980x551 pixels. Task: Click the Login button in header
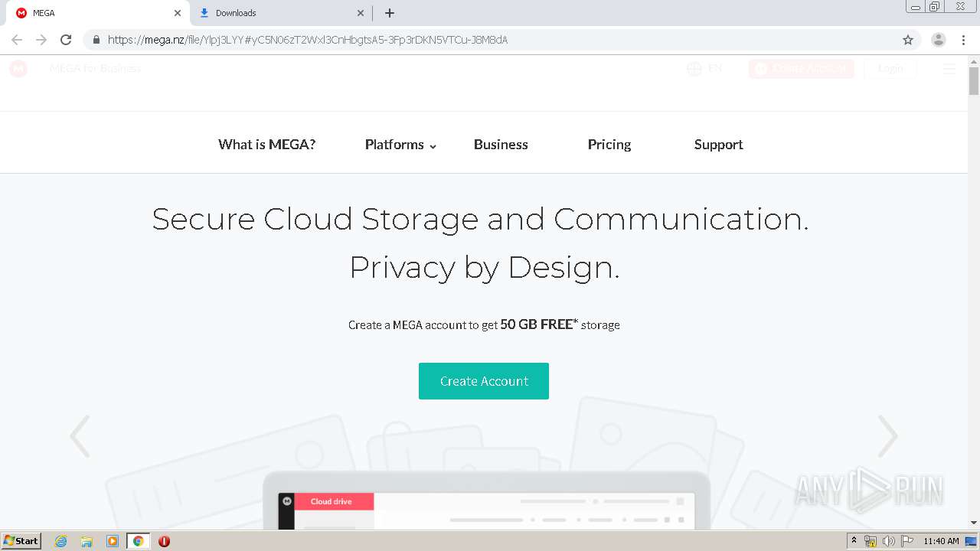pyautogui.click(x=890, y=69)
